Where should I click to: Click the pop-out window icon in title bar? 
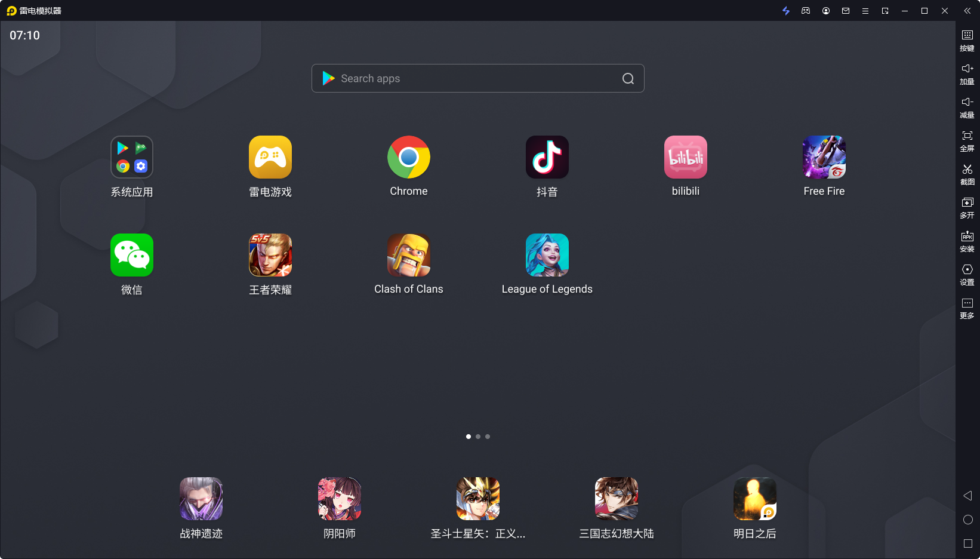[885, 11]
